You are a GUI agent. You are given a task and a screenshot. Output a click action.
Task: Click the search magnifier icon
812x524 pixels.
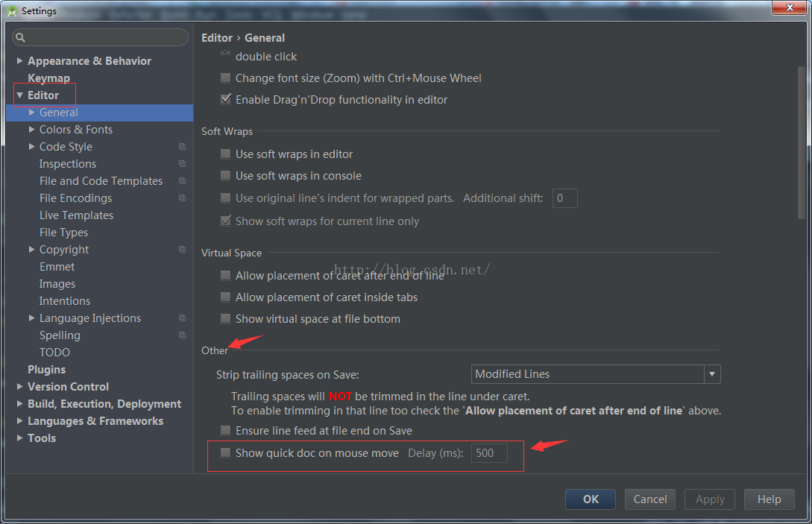click(x=21, y=37)
